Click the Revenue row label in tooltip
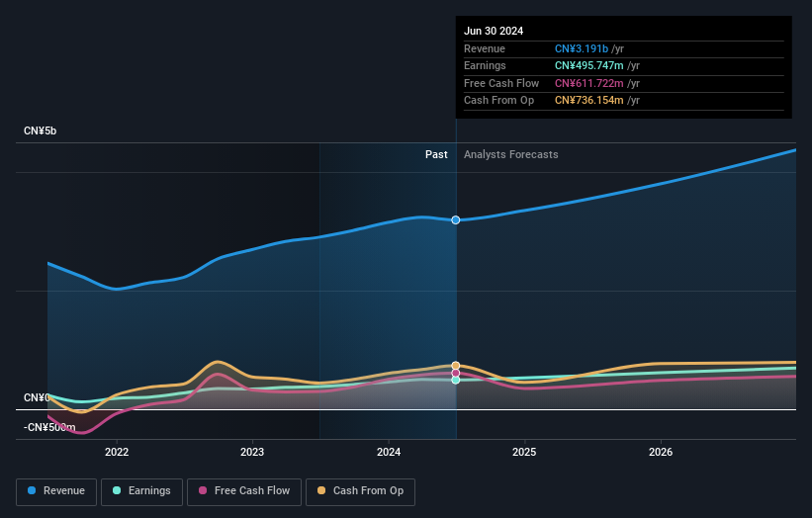This screenshot has width=812, height=518. tap(485, 48)
